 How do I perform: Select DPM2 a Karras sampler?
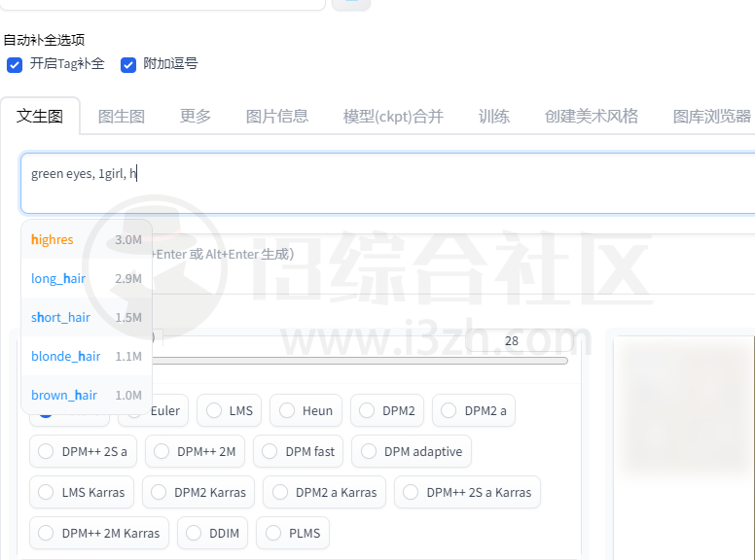(325, 492)
